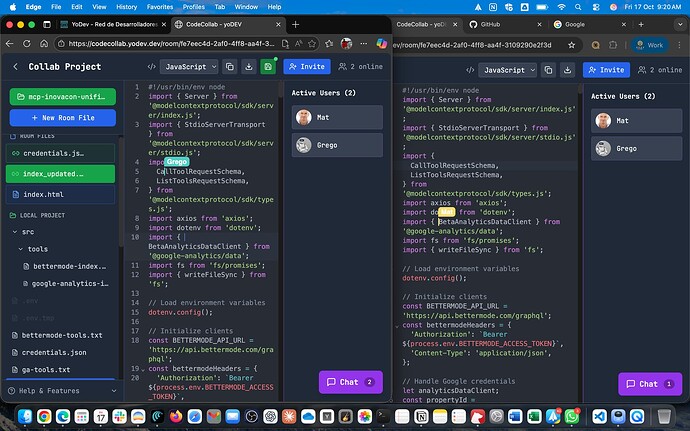
Task: Open Chrome tab search dropdown
Action: 680,24
